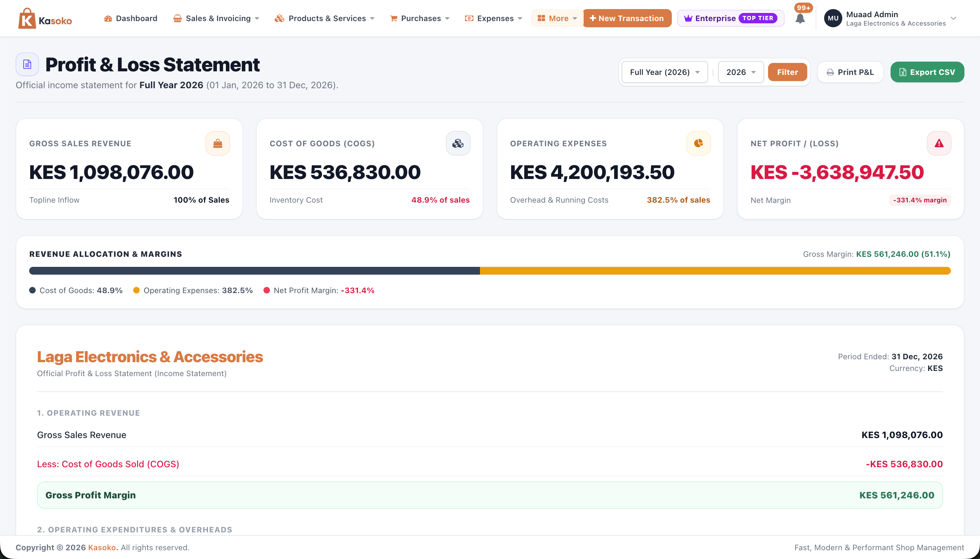Click 'Gross Margin: KES 561,246.00 (51.1%)' text
980x559 pixels.
tap(876, 254)
